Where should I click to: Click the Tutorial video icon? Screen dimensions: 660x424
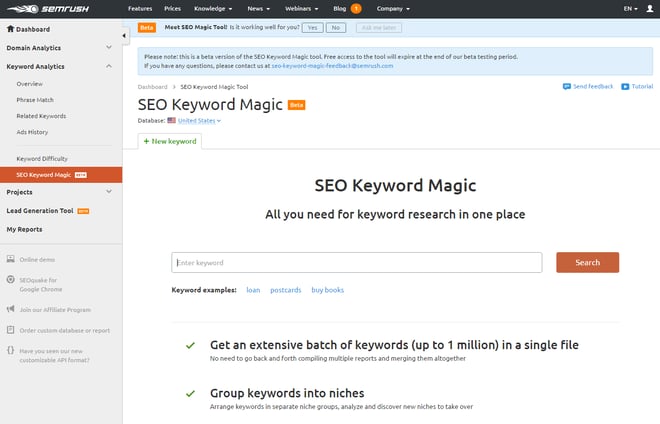tap(625, 86)
